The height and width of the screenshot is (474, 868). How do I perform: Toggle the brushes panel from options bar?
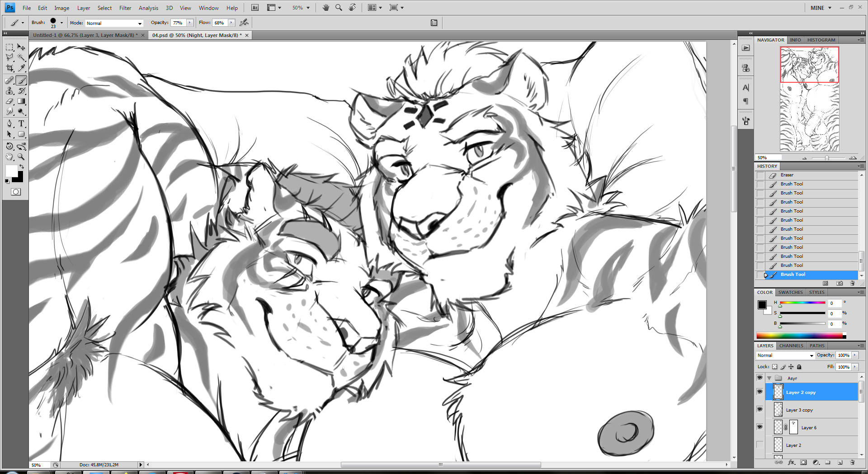(434, 23)
